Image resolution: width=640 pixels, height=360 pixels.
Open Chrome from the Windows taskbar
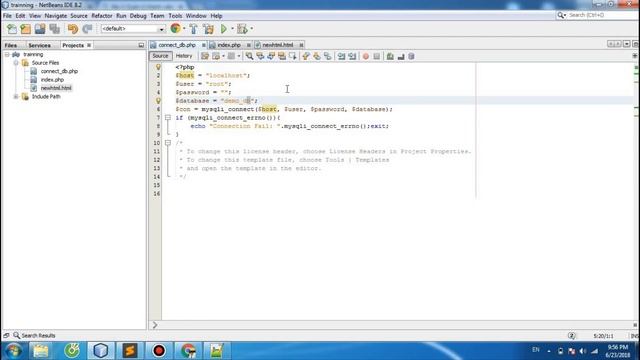pyautogui.click(x=188, y=351)
